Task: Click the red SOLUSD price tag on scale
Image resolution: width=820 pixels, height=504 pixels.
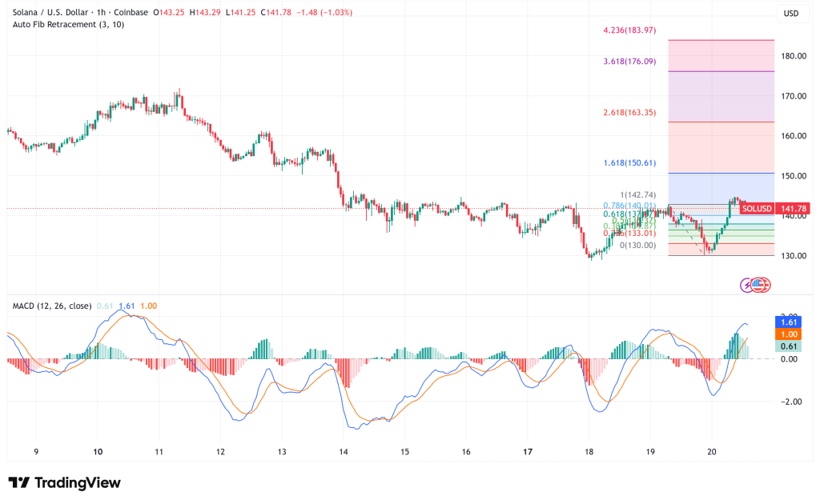Action: [x=757, y=207]
